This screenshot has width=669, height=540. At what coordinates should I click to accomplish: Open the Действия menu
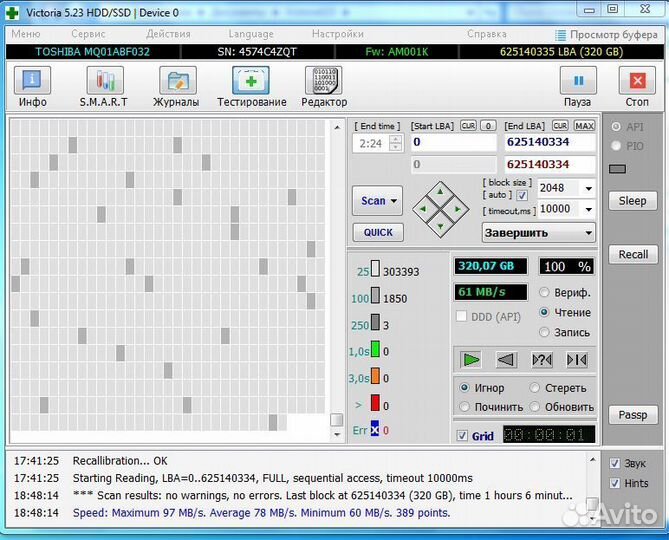coord(168,34)
